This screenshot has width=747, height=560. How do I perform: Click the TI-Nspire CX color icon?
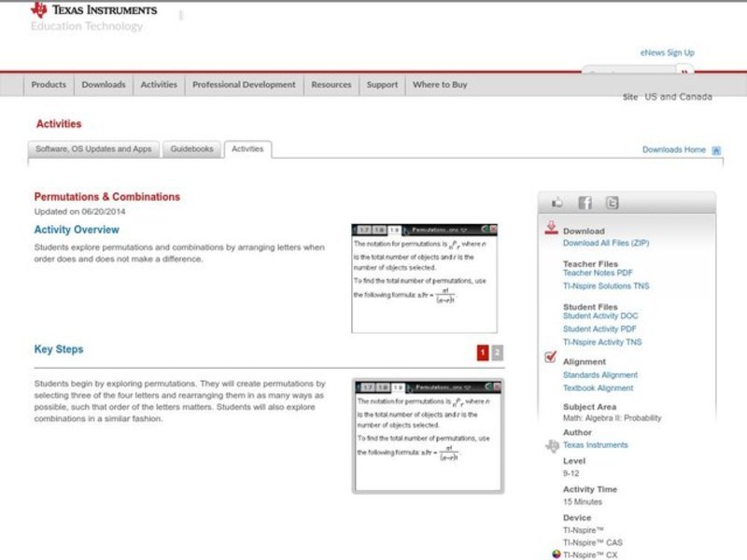click(556, 554)
